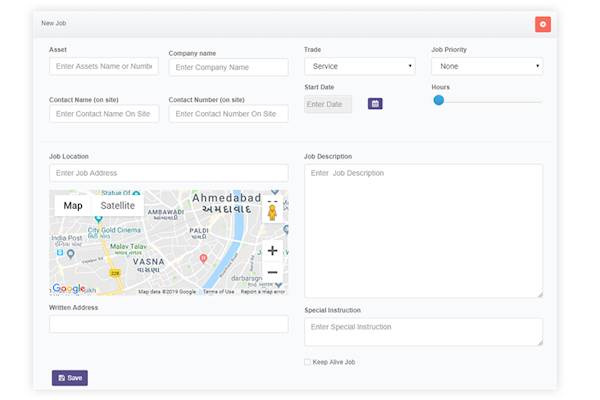
Task: Open the Trade dropdown
Action: 359,66
